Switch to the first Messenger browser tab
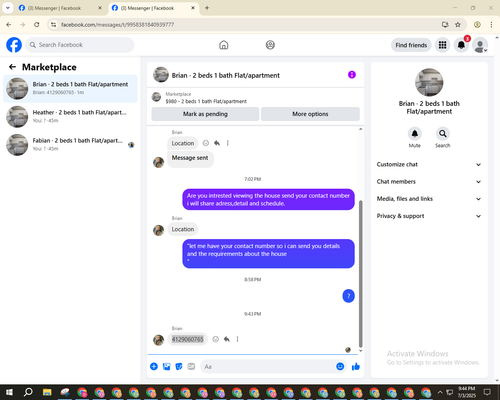500x400 pixels. tap(60, 8)
